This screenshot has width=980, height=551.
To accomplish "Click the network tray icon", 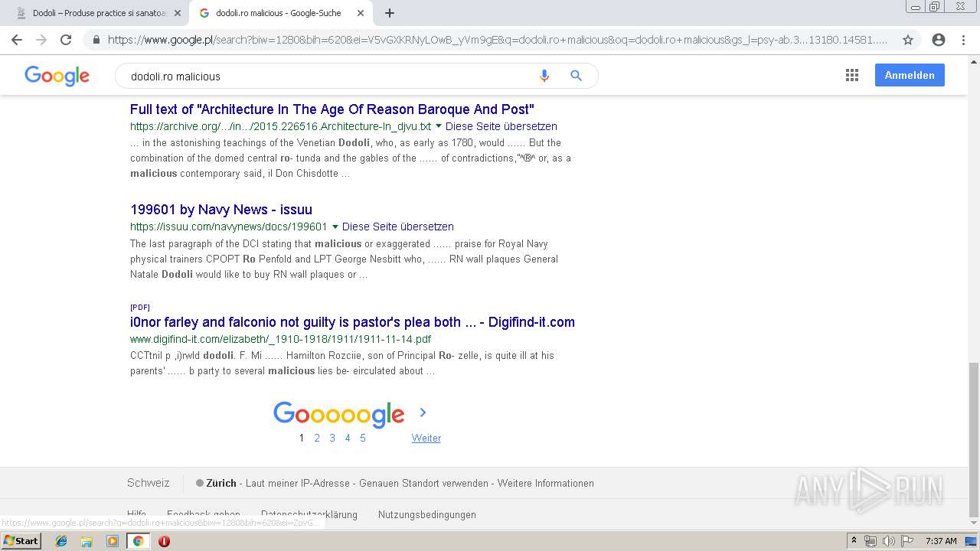I will pyautogui.click(x=871, y=541).
